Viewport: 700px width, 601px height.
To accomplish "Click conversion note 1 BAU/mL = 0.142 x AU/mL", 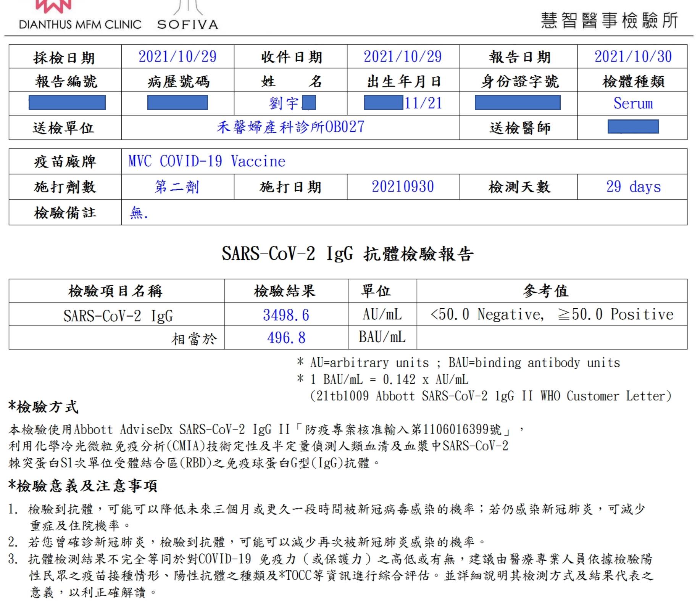I will point(382,379).
